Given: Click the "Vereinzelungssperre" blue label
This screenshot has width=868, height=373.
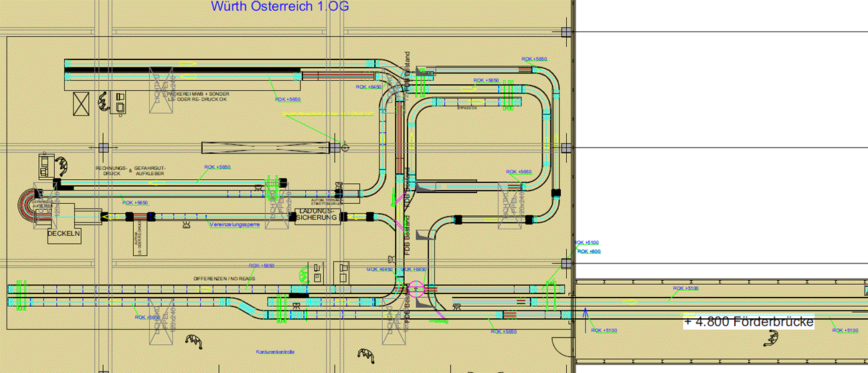Looking at the screenshot, I should (234, 225).
